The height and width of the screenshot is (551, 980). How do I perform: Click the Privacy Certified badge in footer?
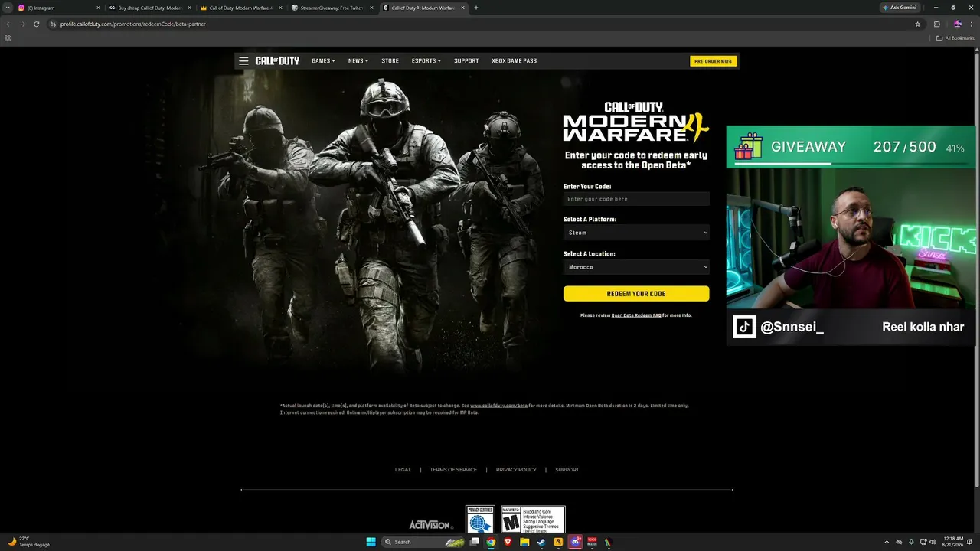480,519
